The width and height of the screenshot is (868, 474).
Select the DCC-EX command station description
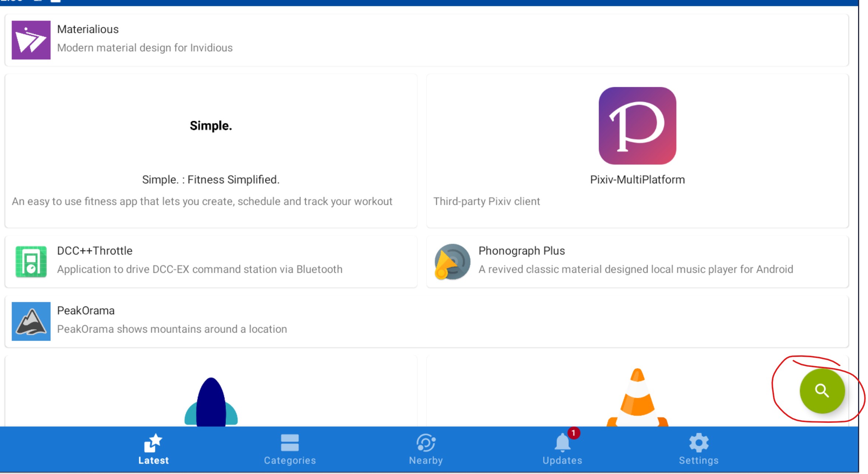coord(200,269)
